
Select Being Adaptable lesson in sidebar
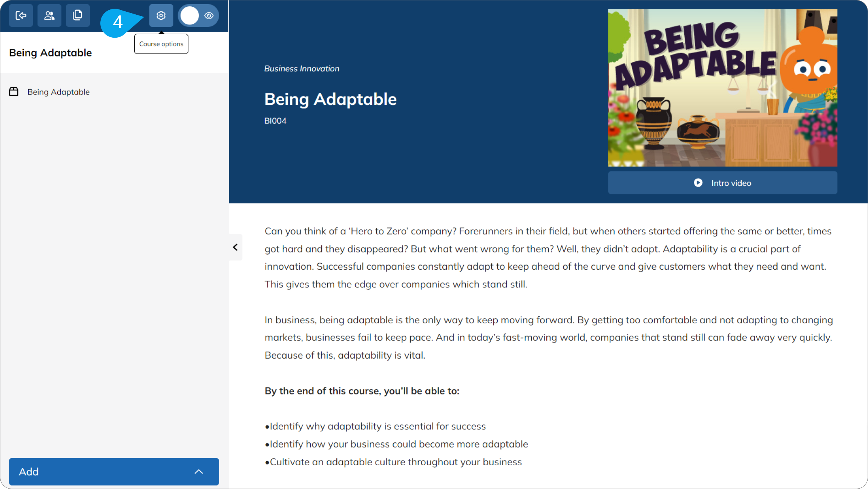(58, 92)
